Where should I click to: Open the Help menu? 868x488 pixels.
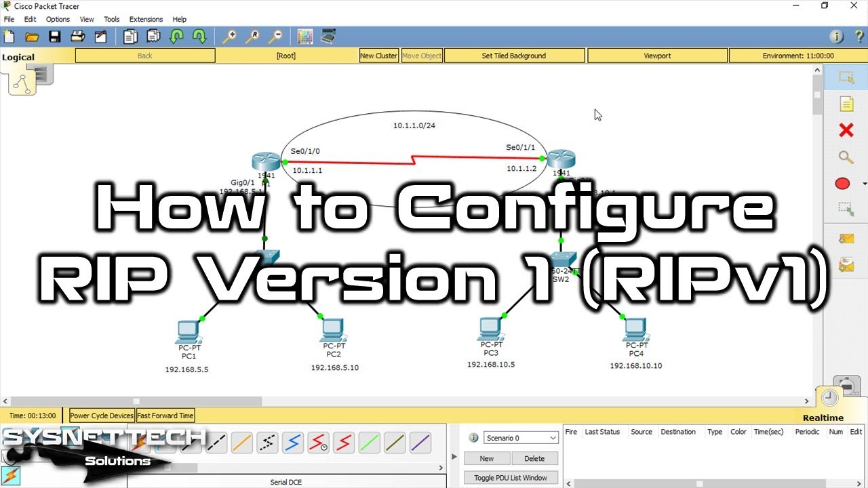180,20
